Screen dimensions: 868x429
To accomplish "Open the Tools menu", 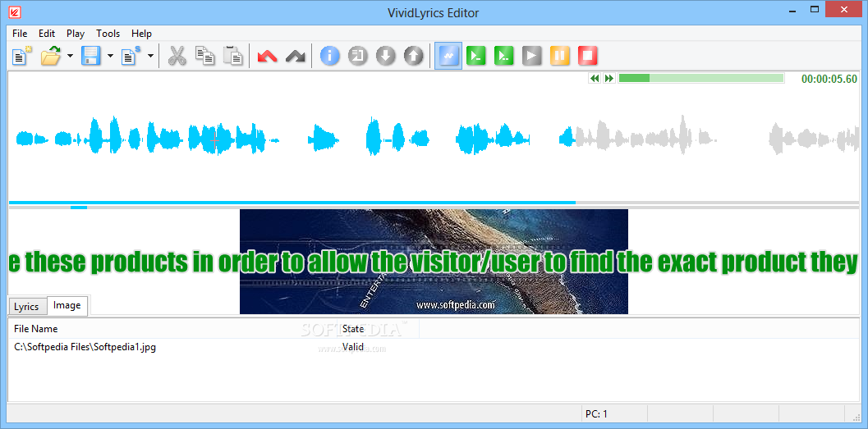I will (x=108, y=33).
